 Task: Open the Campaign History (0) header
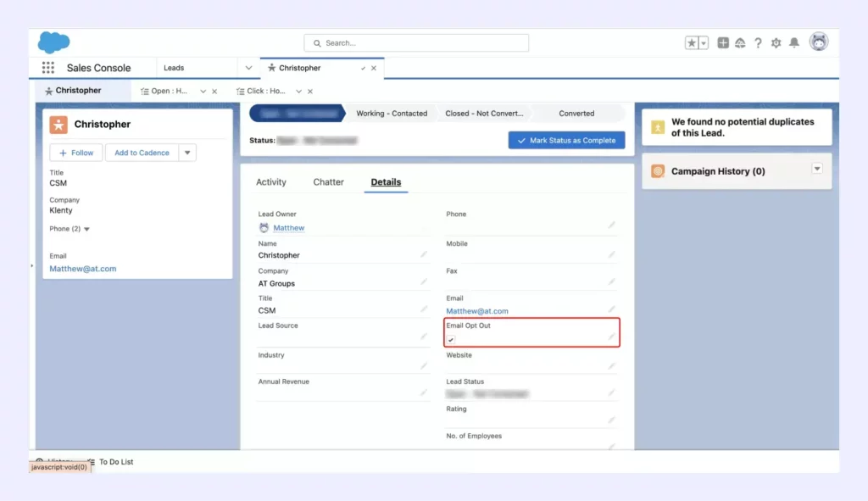pos(718,171)
